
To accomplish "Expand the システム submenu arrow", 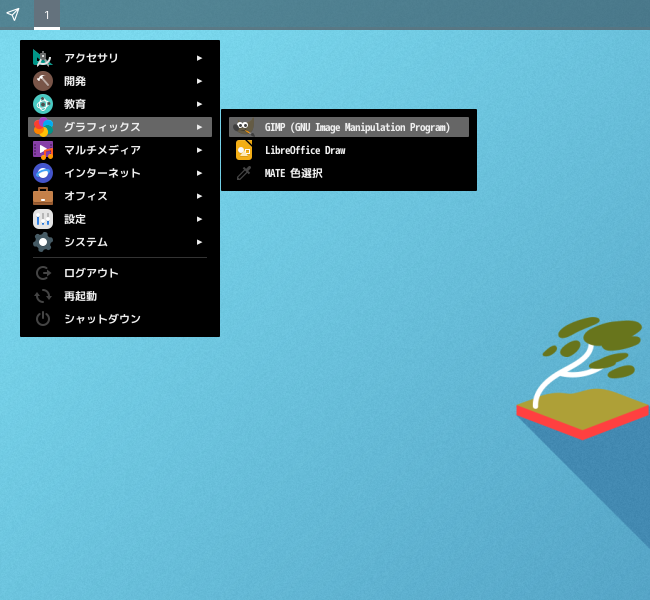I will pos(200,242).
